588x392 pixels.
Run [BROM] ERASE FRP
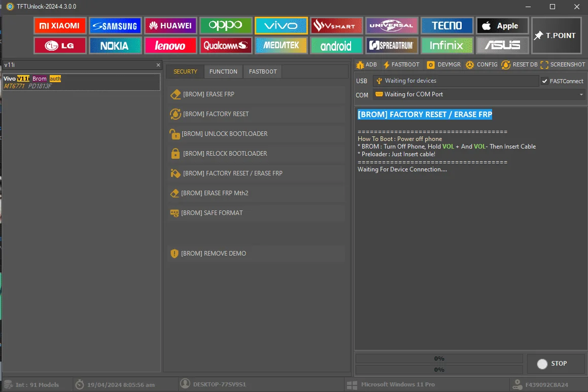[x=256, y=94]
